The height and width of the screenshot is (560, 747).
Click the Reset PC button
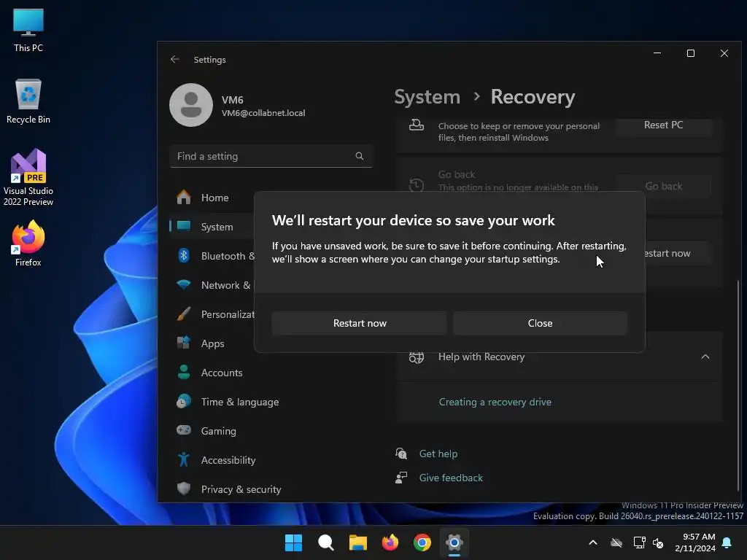coord(663,125)
